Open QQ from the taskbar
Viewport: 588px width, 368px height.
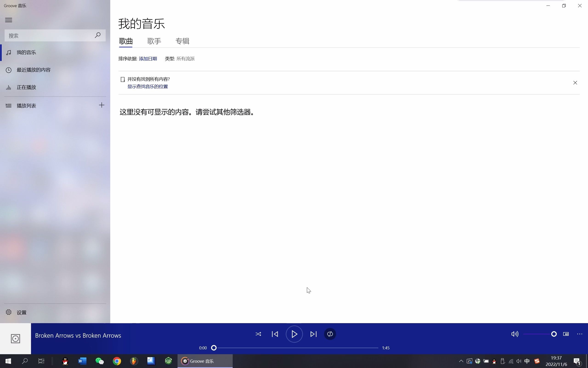65,361
